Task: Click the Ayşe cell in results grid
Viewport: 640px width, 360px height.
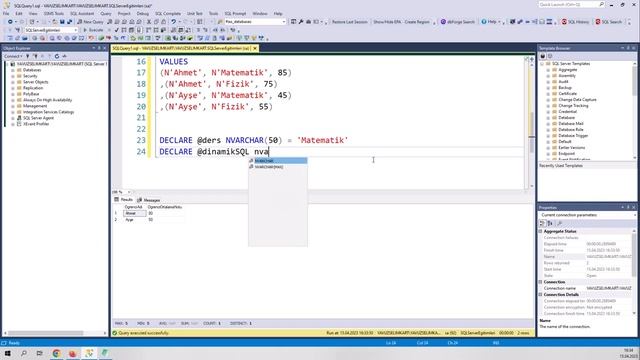Action: point(134,220)
